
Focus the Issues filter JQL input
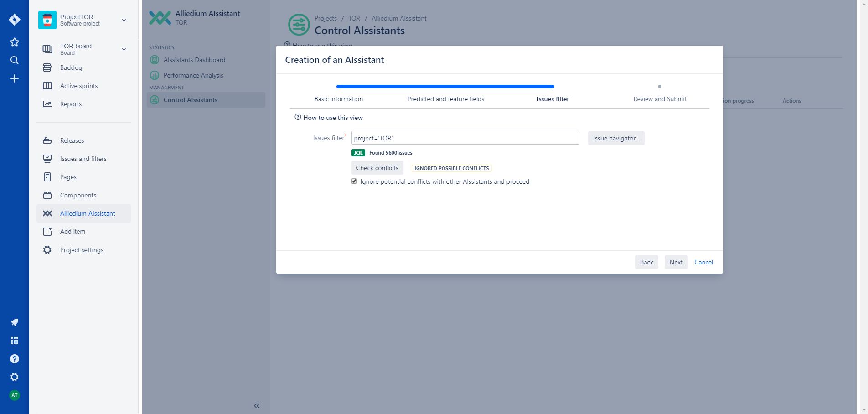click(465, 138)
